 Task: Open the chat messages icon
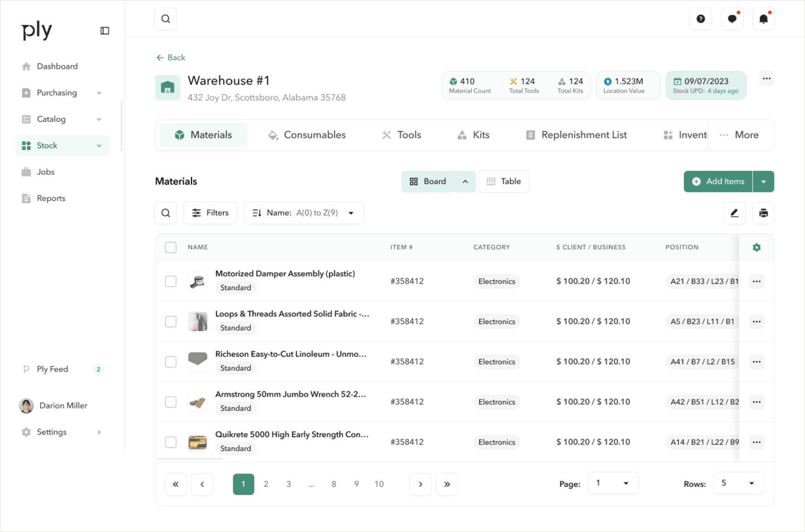[x=732, y=19]
